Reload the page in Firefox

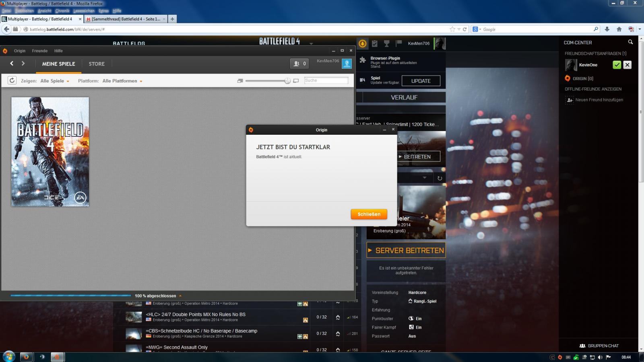(465, 29)
